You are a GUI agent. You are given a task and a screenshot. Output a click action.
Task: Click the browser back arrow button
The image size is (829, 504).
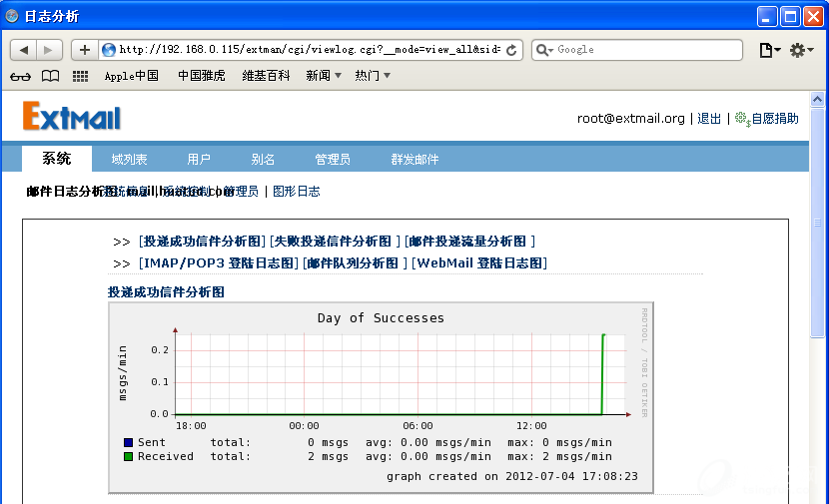pyautogui.click(x=24, y=50)
